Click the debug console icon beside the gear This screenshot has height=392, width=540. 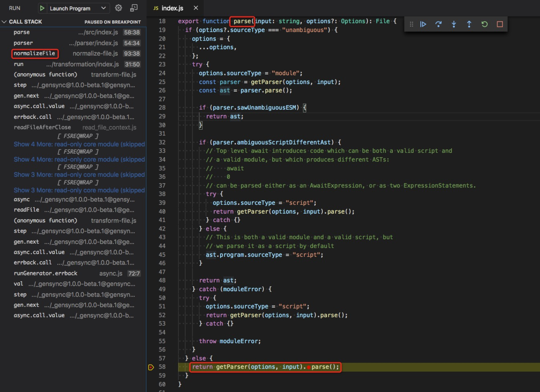tap(133, 8)
